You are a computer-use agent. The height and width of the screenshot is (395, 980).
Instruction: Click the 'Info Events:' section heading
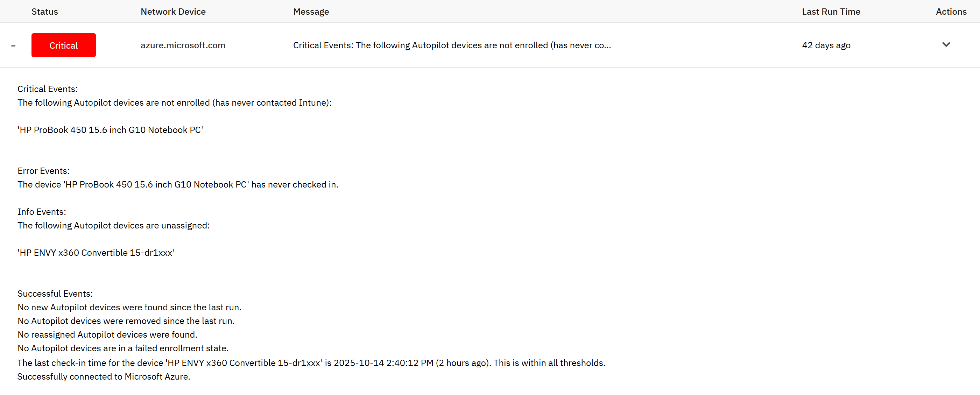[42, 212]
